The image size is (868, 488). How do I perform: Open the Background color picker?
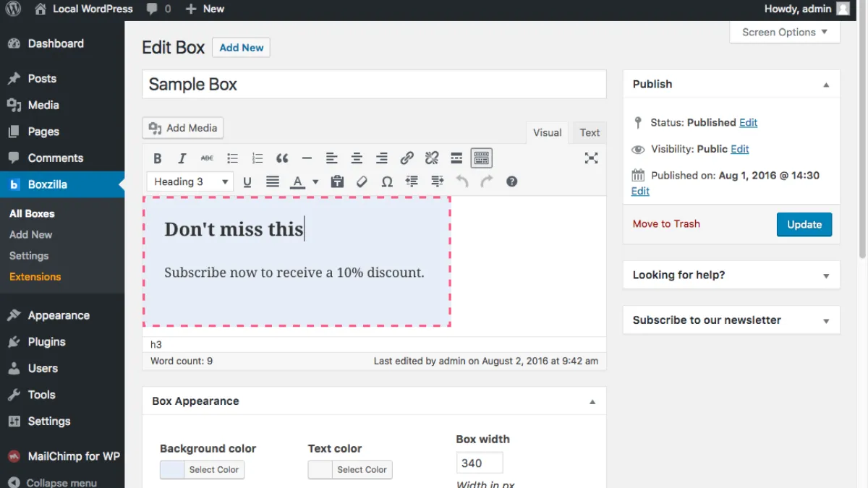(x=202, y=470)
